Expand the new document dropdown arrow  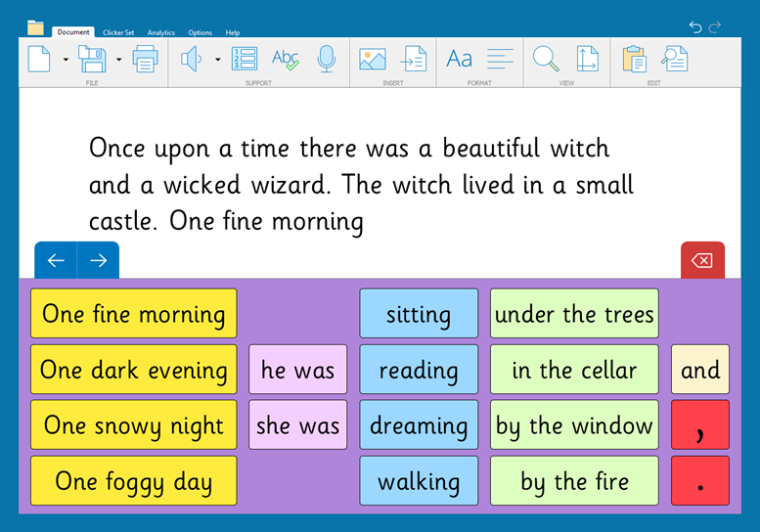click(66, 60)
